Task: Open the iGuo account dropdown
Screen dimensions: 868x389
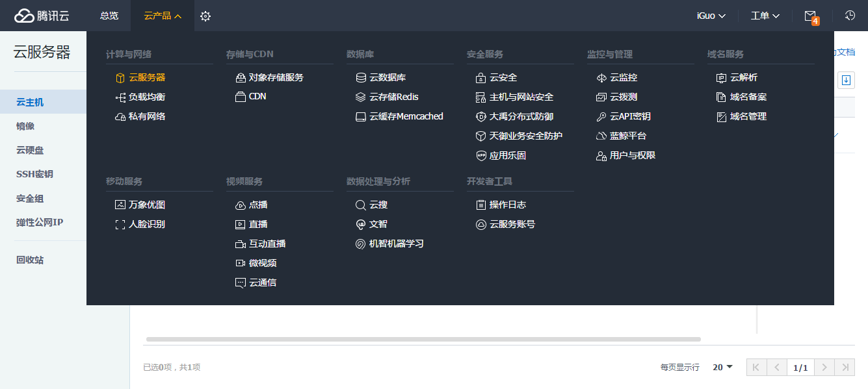Action: tap(711, 16)
